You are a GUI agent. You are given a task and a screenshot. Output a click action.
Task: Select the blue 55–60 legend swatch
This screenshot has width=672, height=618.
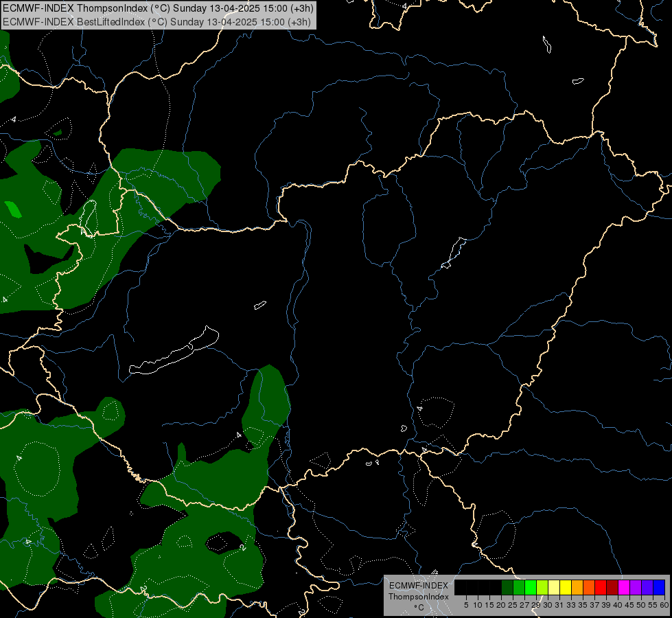(x=659, y=587)
